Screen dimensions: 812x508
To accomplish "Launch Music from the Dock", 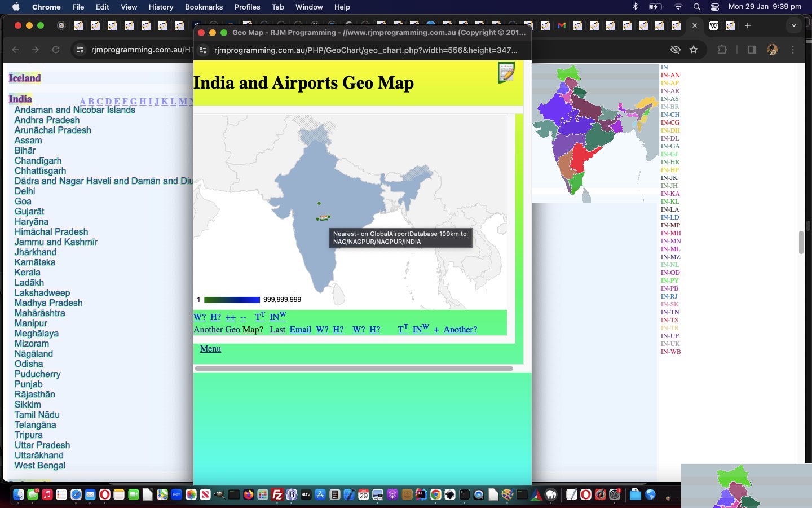I will [47, 495].
